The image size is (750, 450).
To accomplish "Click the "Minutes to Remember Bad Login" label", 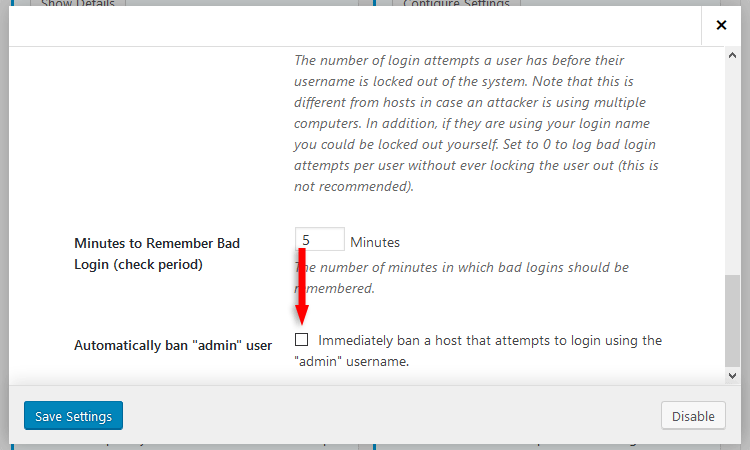I will (157, 243).
